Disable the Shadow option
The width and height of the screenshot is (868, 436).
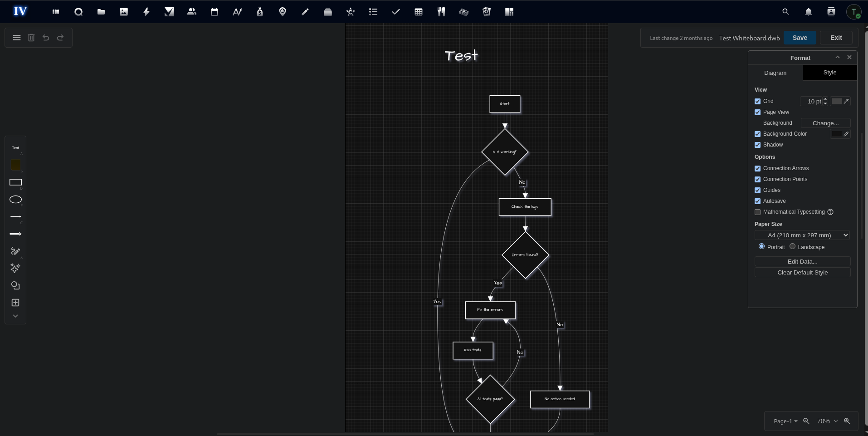(757, 145)
